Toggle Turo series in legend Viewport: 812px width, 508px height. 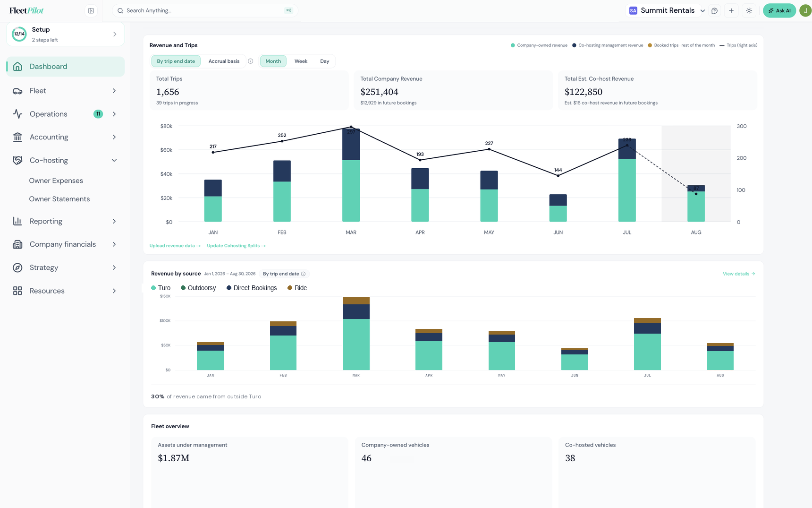161,288
